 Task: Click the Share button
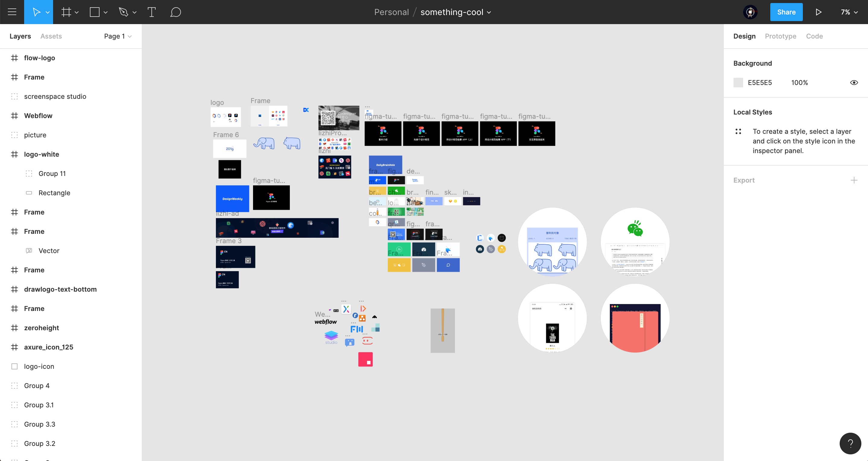tap(786, 12)
